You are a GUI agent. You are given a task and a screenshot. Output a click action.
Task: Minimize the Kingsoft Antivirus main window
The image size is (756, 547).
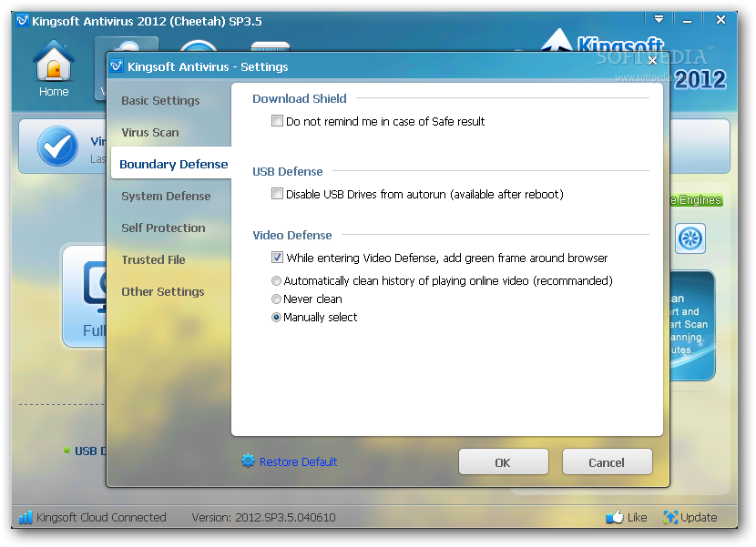687,20
